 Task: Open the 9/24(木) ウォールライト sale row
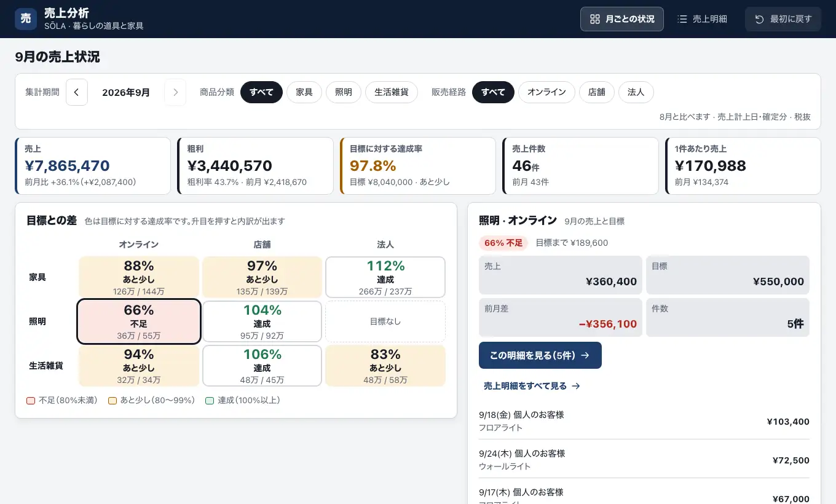tap(644, 460)
